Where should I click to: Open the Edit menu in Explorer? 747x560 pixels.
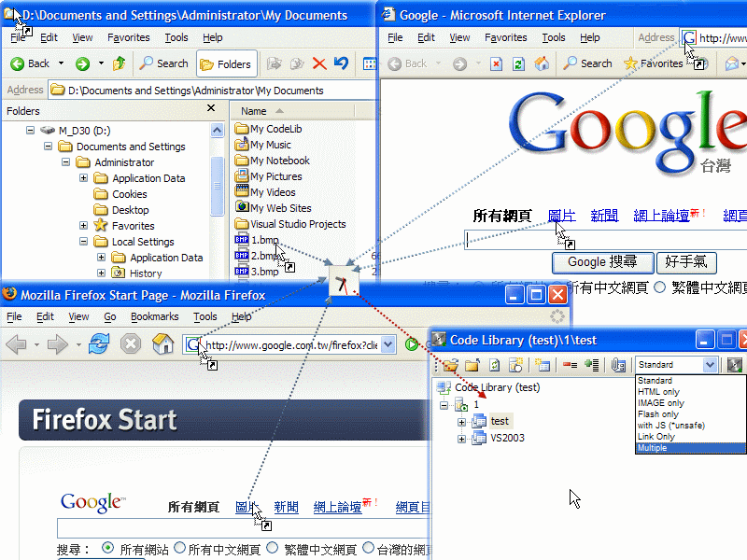[49, 37]
